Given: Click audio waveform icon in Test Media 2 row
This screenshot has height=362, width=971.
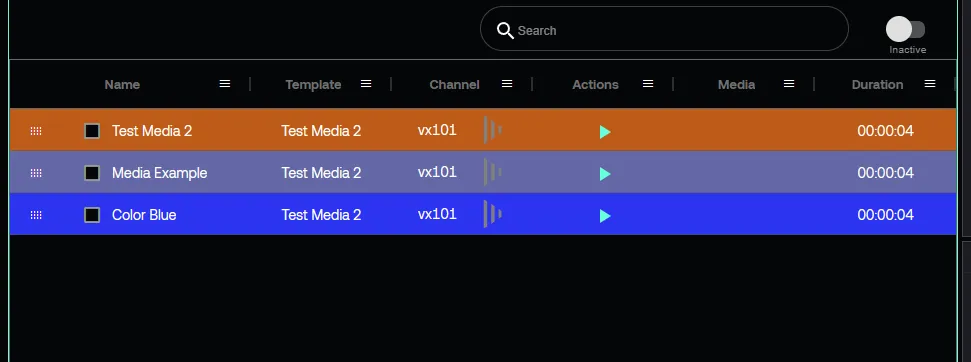Looking at the screenshot, I should point(492,130).
